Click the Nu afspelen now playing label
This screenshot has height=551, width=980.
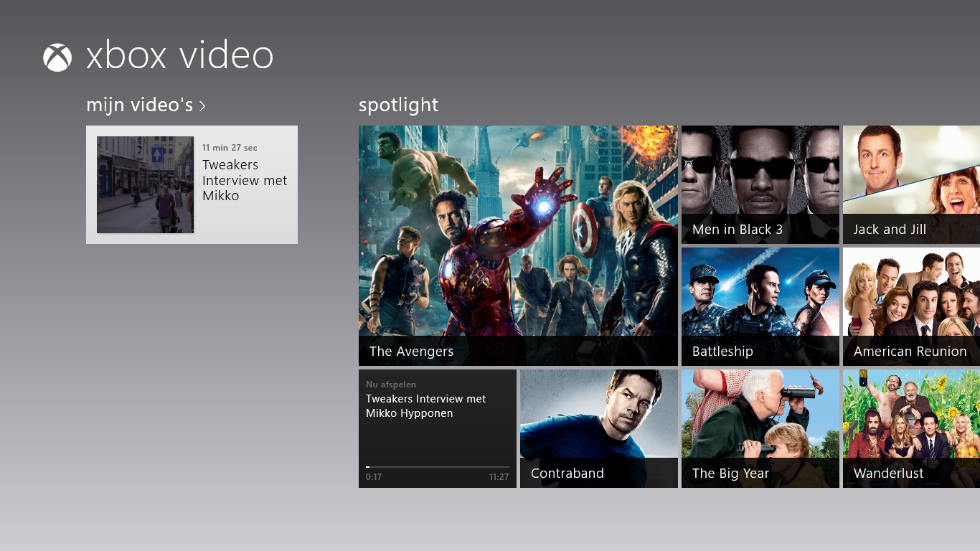(x=391, y=385)
